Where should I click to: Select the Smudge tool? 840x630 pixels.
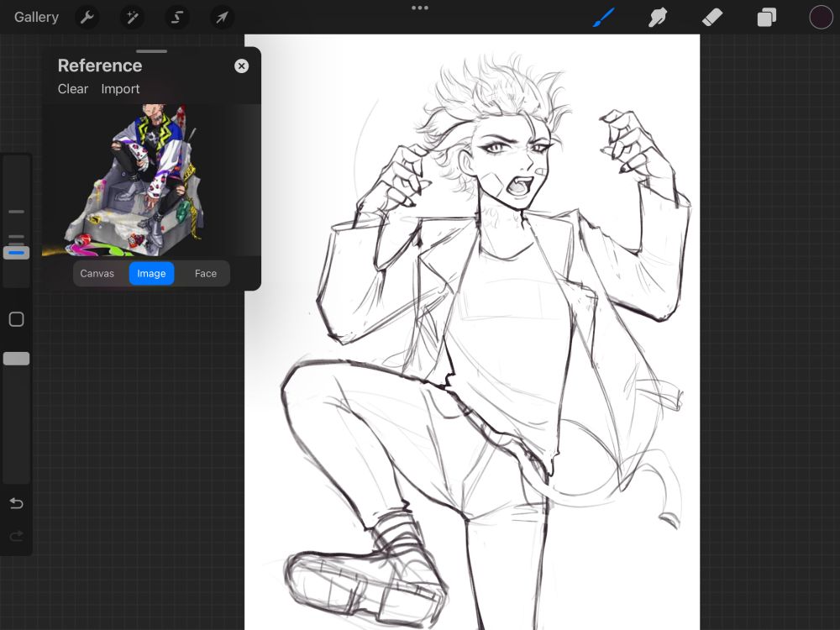pyautogui.click(x=658, y=17)
